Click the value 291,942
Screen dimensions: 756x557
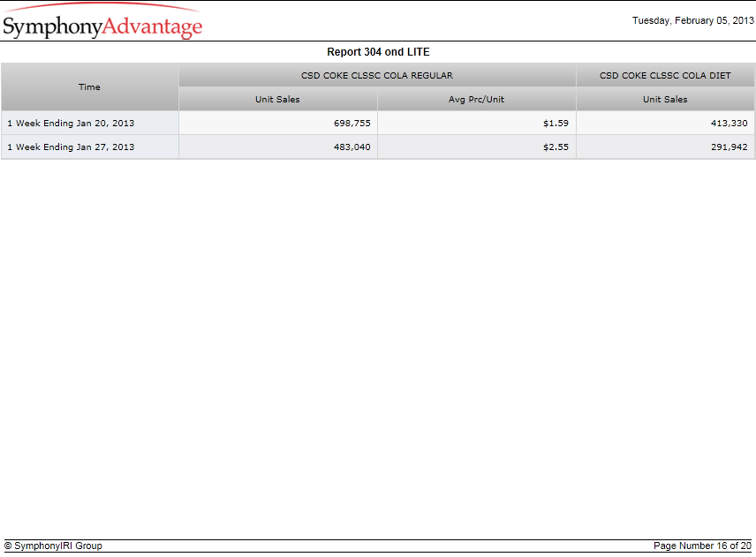729,147
